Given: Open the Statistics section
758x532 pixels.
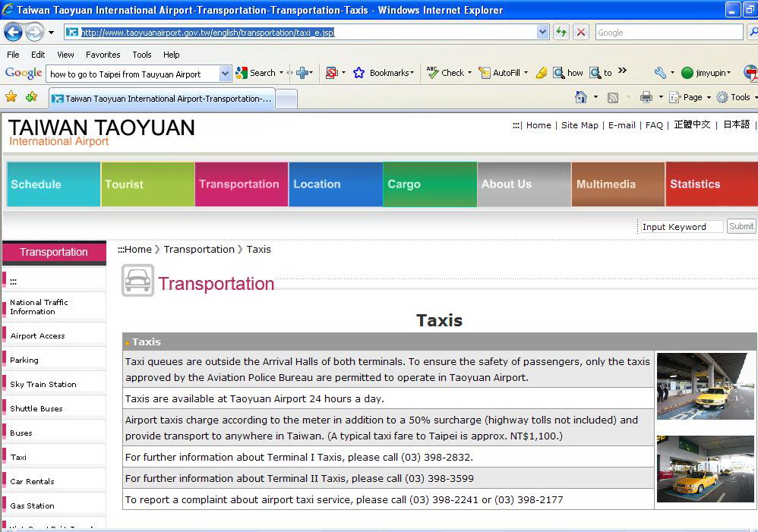Looking at the screenshot, I should (712, 184).
